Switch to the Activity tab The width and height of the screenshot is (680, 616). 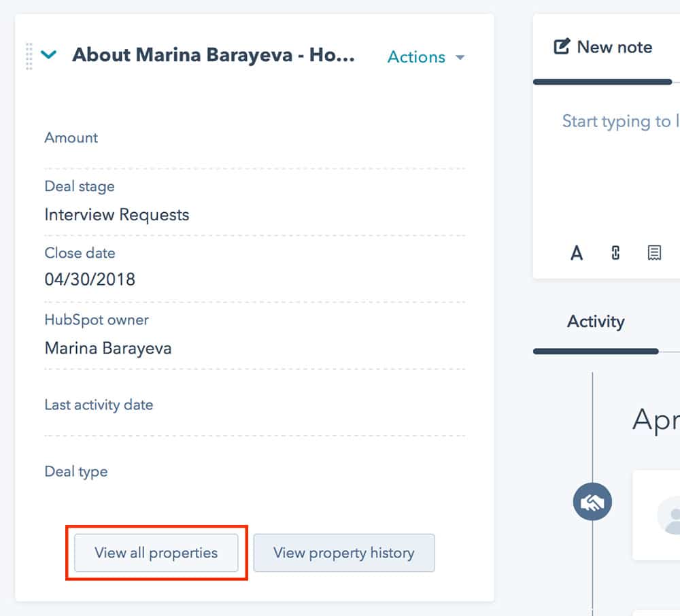(596, 322)
